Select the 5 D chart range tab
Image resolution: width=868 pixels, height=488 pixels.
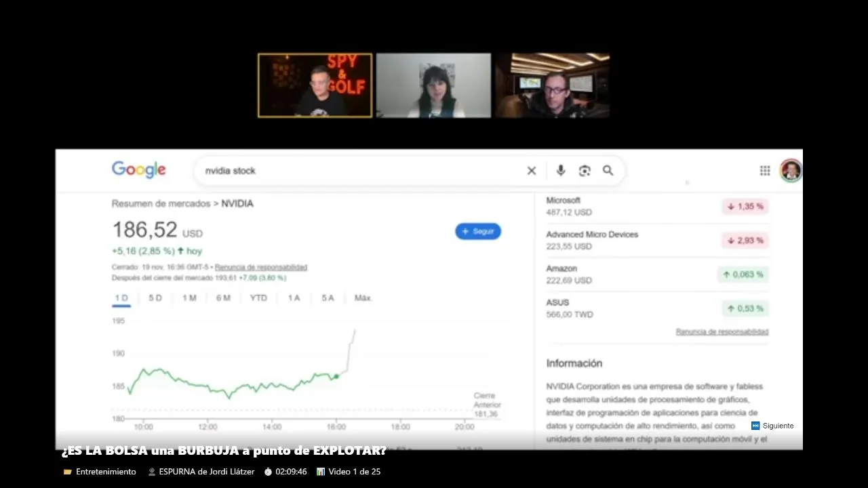pos(155,298)
